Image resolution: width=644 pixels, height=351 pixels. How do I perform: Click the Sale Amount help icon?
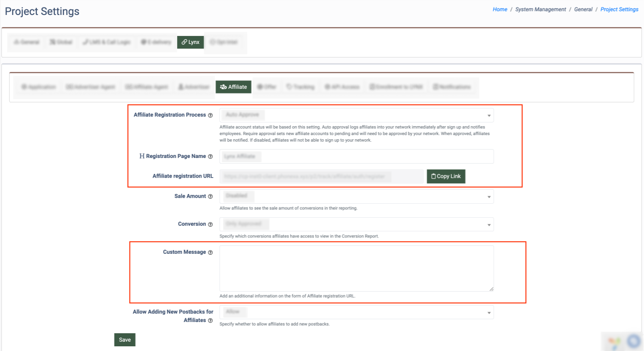(x=210, y=197)
